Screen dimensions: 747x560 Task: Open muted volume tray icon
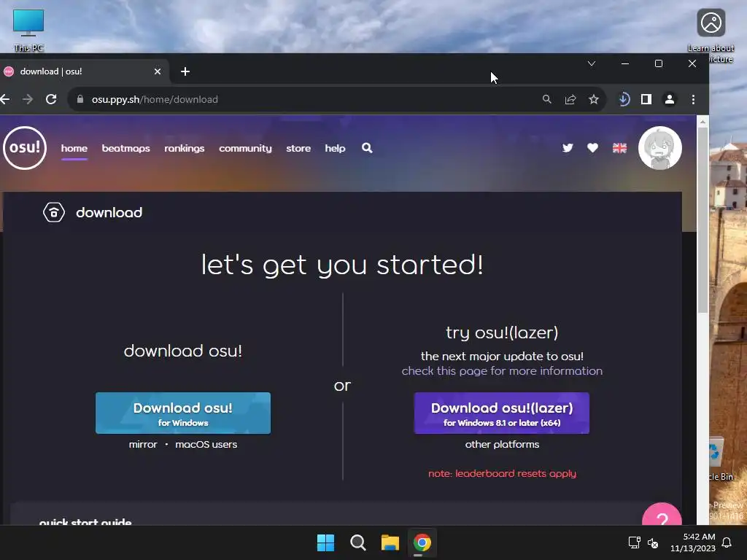point(653,542)
